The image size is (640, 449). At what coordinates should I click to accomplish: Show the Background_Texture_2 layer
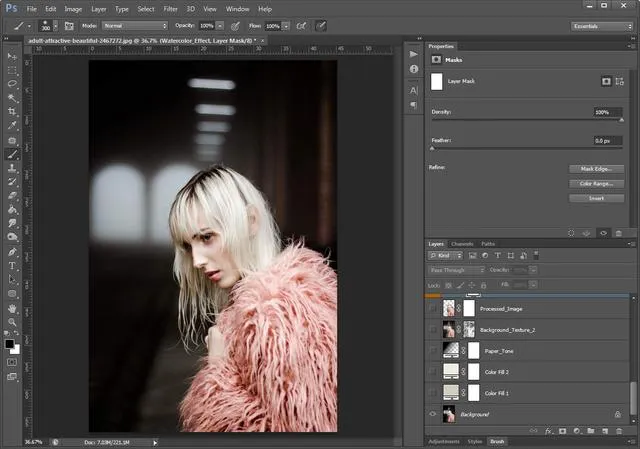(x=433, y=330)
